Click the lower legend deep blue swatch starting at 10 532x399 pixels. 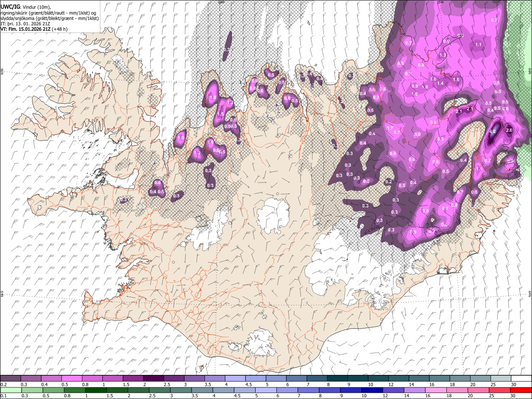[x=372, y=390]
